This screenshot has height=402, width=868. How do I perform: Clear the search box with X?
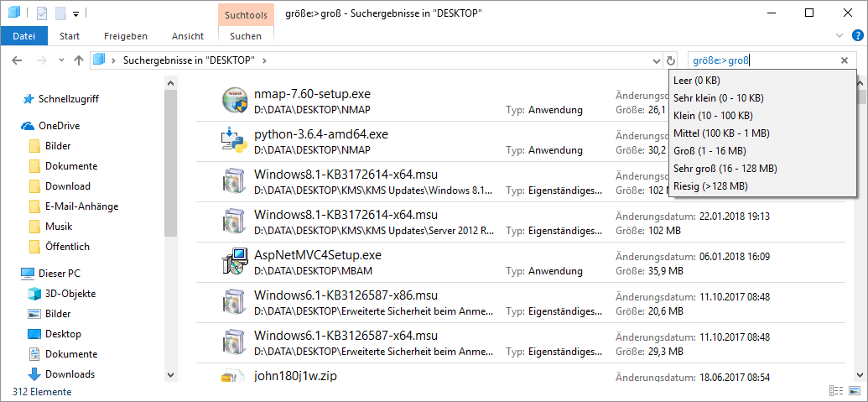[844, 60]
